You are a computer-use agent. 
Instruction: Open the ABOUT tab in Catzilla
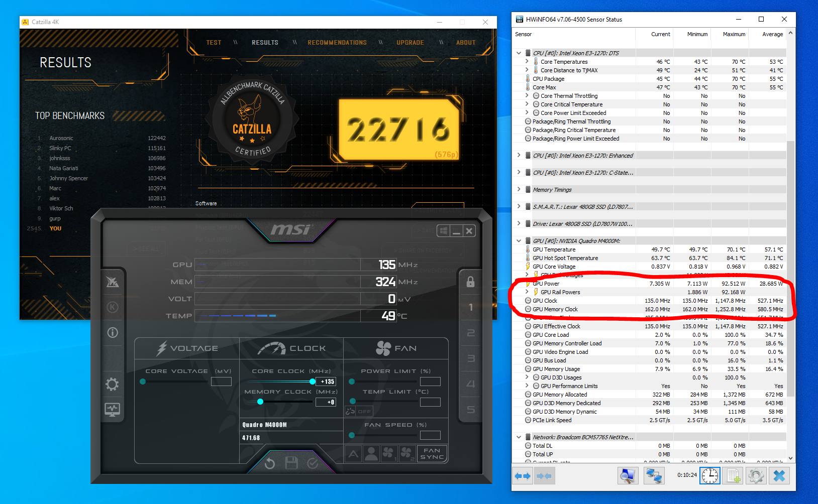(466, 43)
